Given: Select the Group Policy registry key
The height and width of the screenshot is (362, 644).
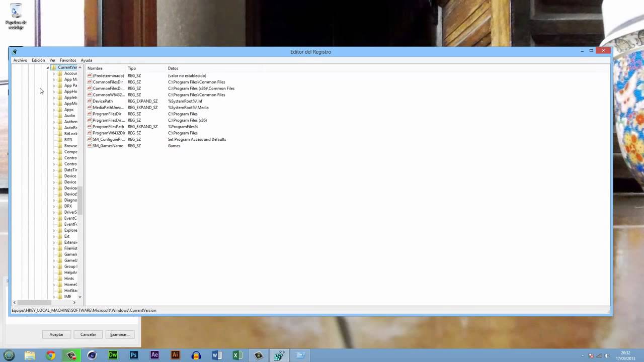Looking at the screenshot, I should tap(71, 266).
